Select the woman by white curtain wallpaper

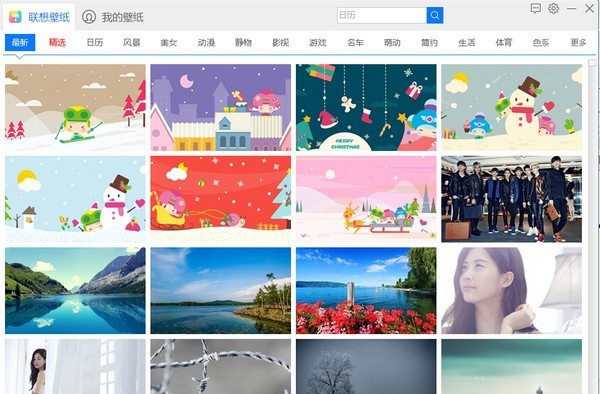75,366
